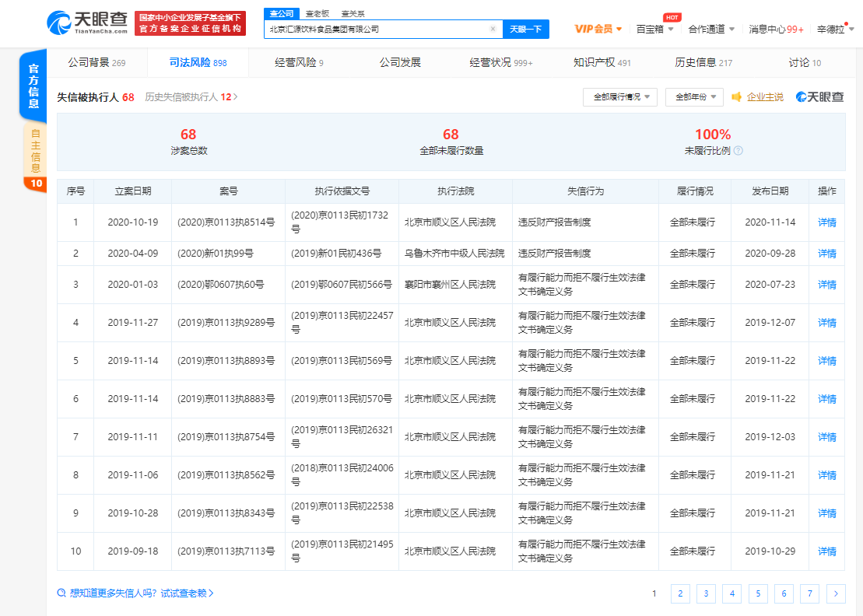Clear the search box with the X icon
The width and height of the screenshot is (863, 616).
(x=493, y=29)
